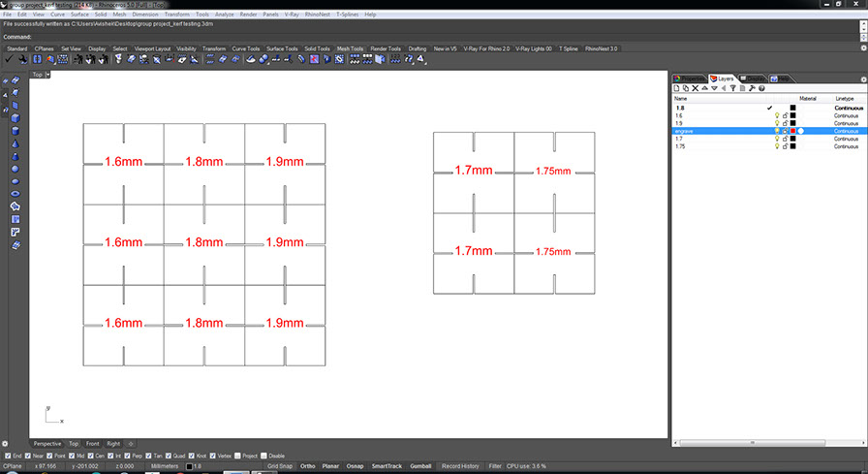This screenshot has height=474, width=868.
Task: Click the Record History status button
Action: (x=460, y=466)
